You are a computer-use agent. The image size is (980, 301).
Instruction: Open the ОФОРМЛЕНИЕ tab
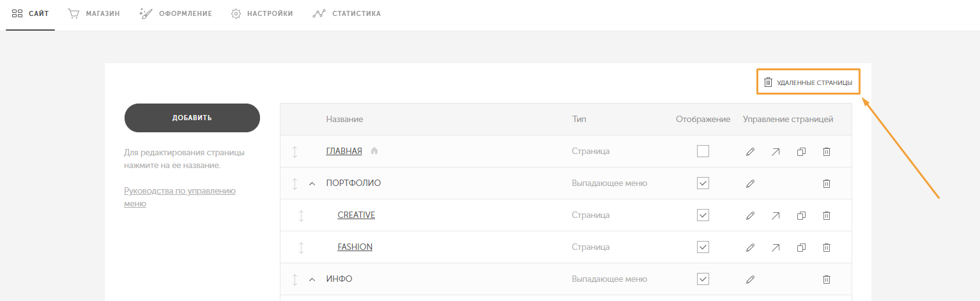(x=176, y=13)
